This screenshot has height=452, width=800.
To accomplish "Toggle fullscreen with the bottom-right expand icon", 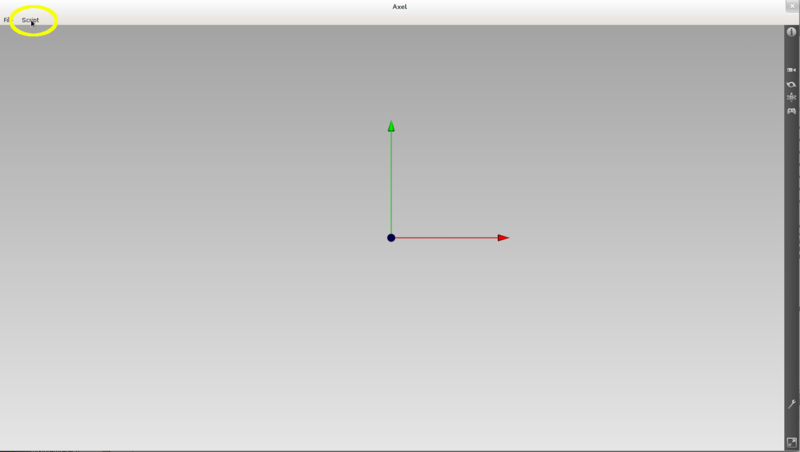I will (791, 442).
